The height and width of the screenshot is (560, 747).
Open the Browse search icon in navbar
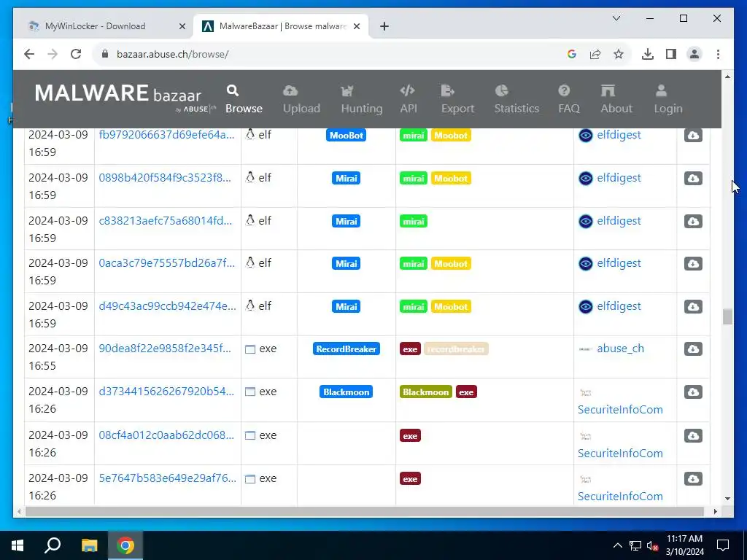pos(233,90)
